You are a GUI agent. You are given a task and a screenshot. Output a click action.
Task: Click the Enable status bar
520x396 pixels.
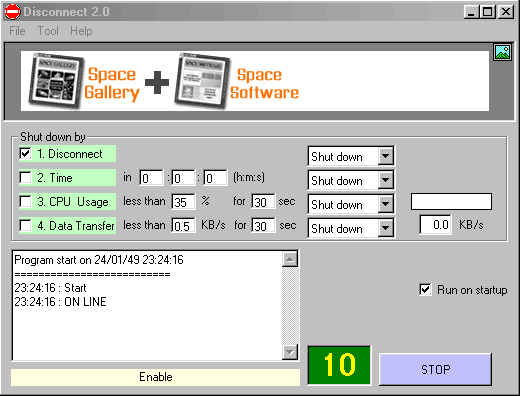tap(155, 377)
